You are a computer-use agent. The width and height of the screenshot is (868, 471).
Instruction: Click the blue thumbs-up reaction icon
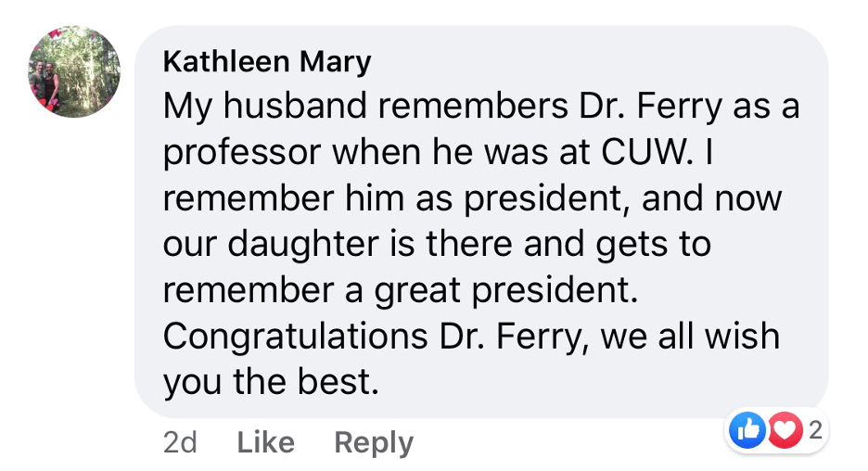coord(749,430)
